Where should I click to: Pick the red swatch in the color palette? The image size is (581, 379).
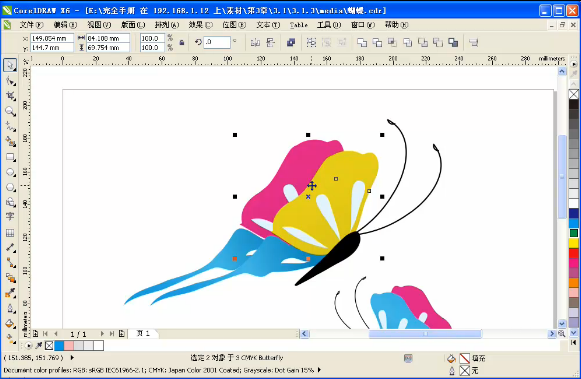[574, 253]
